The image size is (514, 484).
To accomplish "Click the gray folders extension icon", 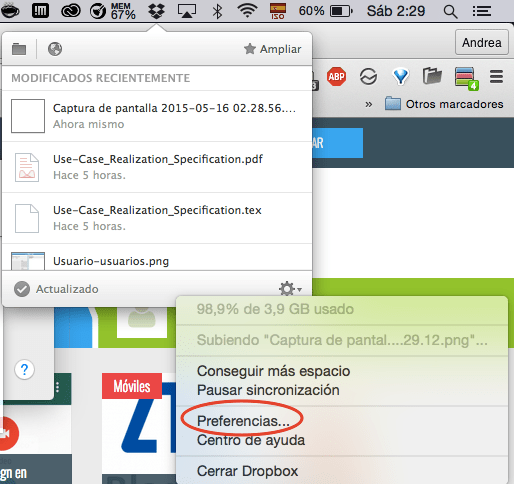I will pyautogui.click(x=432, y=76).
